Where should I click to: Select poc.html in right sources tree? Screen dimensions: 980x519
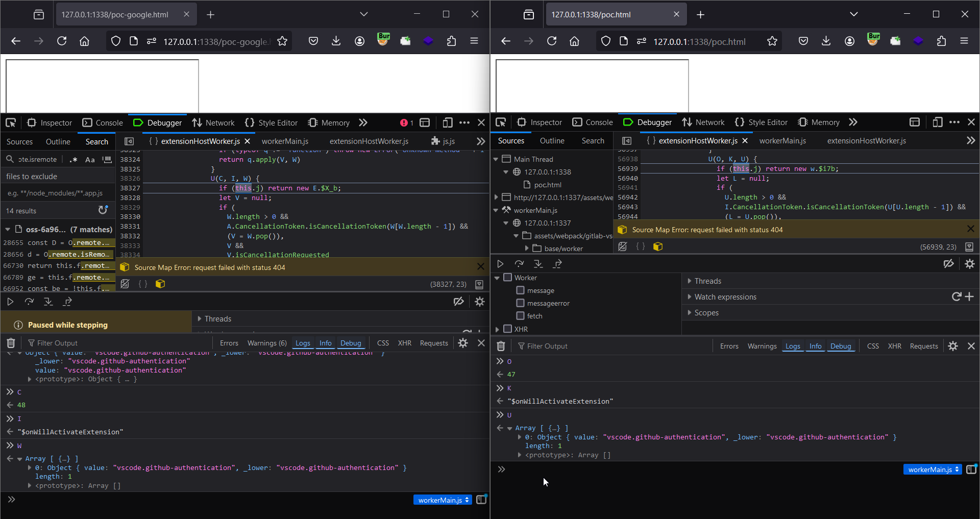point(547,185)
